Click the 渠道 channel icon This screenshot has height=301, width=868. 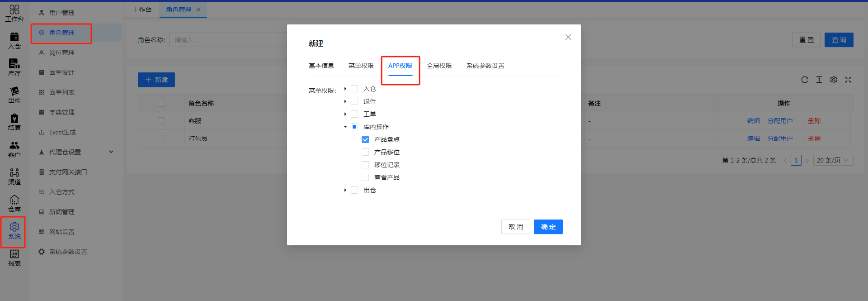tap(14, 176)
